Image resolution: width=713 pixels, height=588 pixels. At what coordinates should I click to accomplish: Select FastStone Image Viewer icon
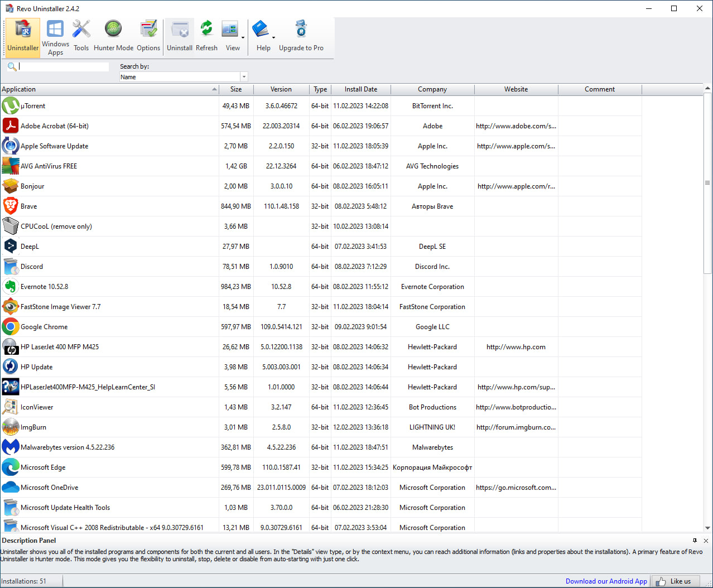click(x=10, y=306)
